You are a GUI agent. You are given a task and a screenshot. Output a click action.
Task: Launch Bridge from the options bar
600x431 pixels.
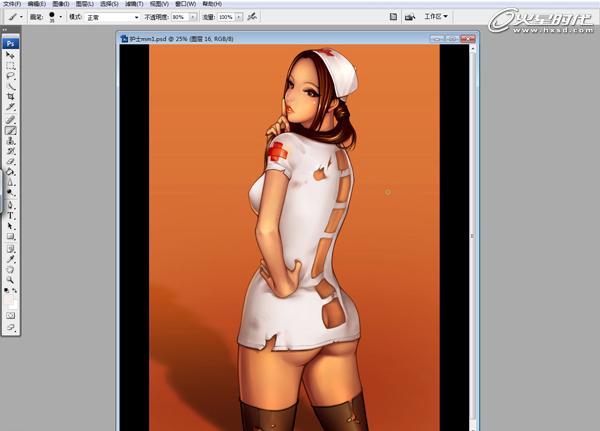(x=410, y=17)
